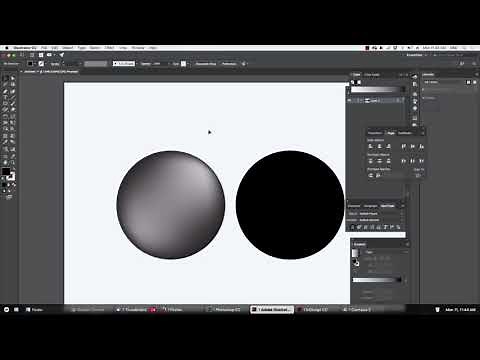
Task: Open Finder from the bottom taskbar
Action: [x=35, y=309]
